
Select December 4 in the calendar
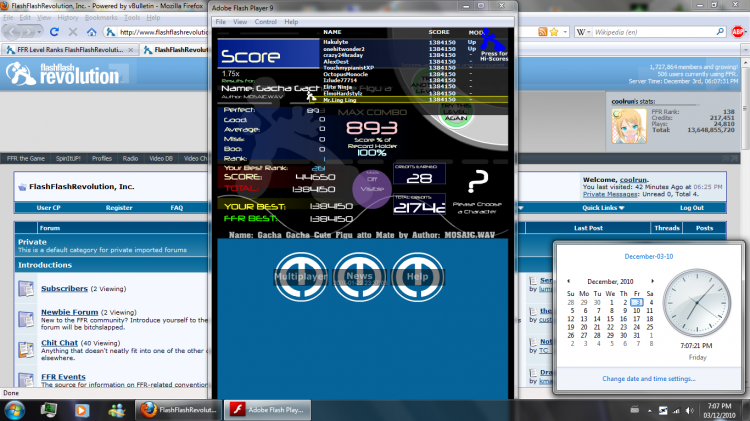pyautogui.click(x=651, y=302)
